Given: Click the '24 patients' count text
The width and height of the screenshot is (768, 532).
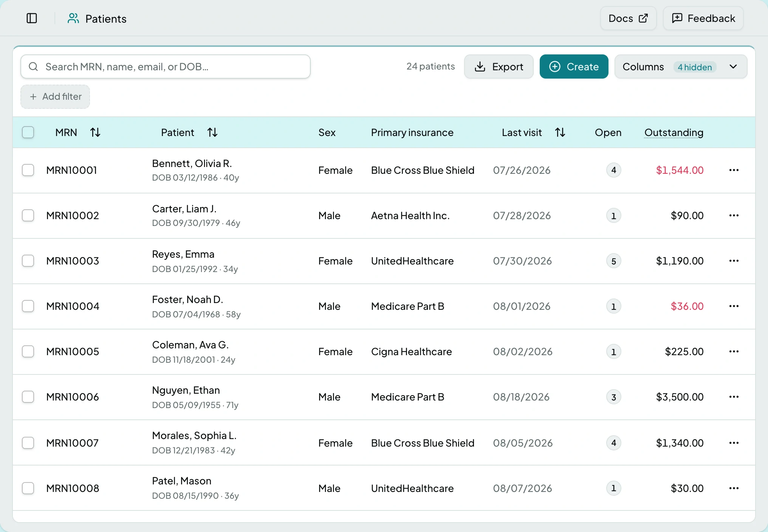Looking at the screenshot, I should point(430,66).
